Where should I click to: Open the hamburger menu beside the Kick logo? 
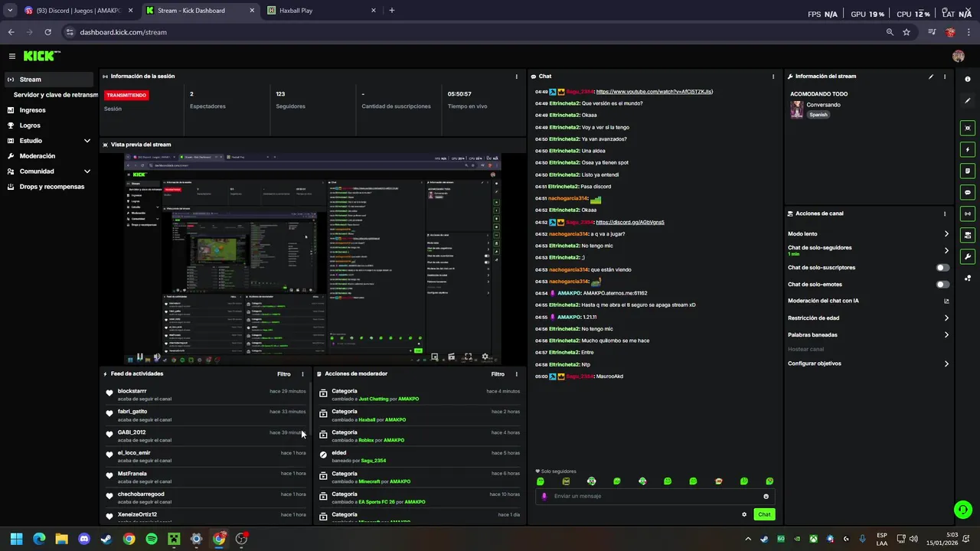point(12,56)
